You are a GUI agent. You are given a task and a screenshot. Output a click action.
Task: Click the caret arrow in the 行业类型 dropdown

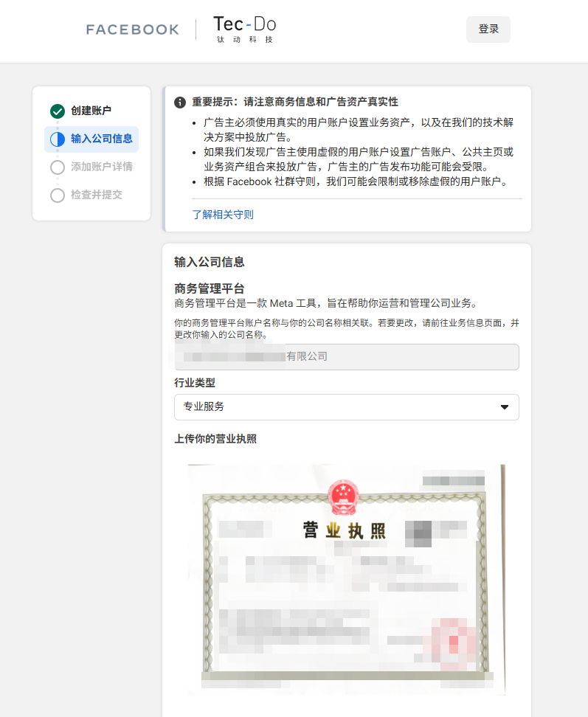click(505, 407)
